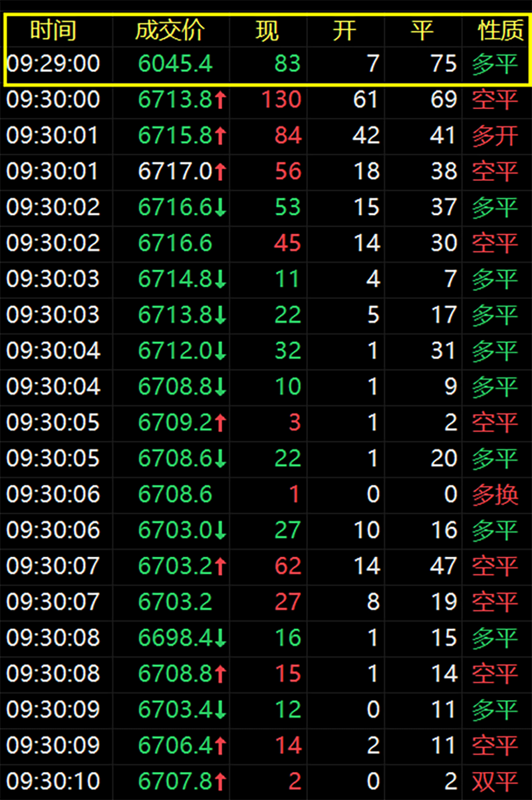Click close value 30
532x800 pixels.
(x=444, y=244)
